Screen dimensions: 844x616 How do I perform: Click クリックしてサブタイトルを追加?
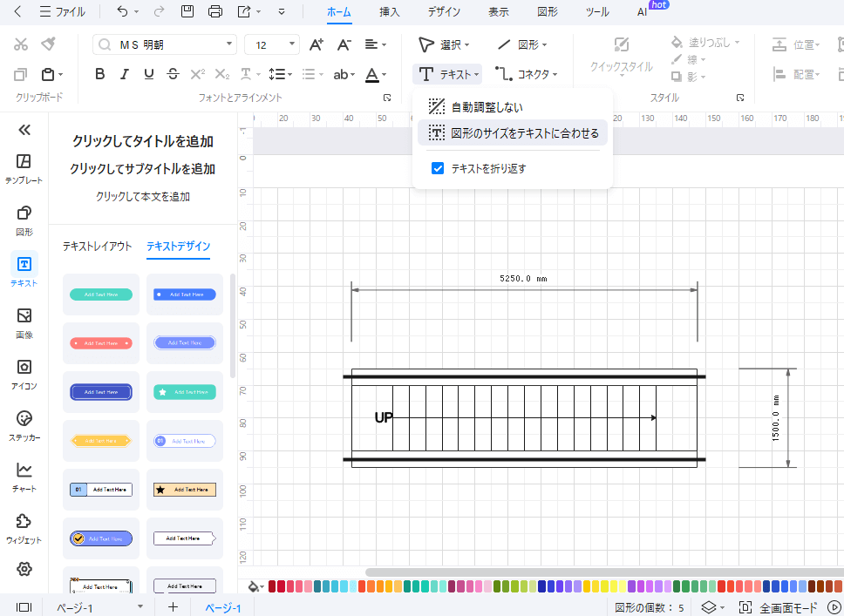coord(143,169)
